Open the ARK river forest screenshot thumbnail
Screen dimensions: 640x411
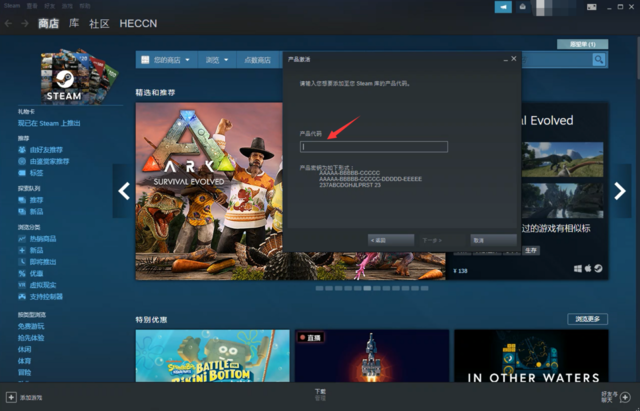click(x=562, y=200)
